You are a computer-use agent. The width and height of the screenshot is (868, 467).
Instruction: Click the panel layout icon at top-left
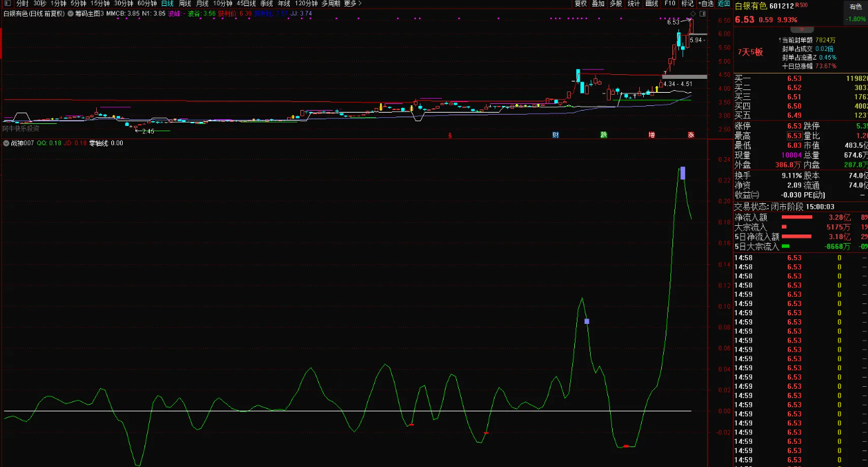[6, 3]
